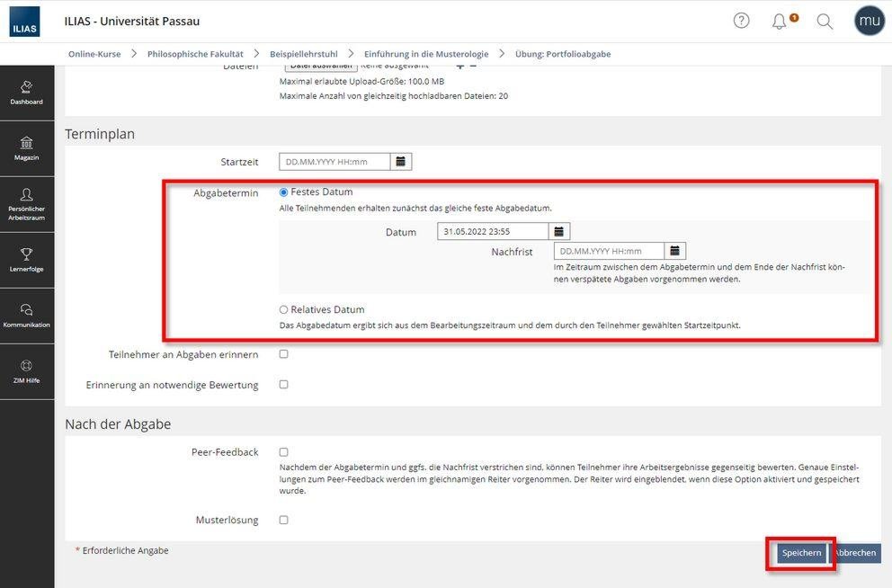Image resolution: width=892 pixels, height=588 pixels.
Task: Click the Abgabetermin label
Action: (x=226, y=192)
